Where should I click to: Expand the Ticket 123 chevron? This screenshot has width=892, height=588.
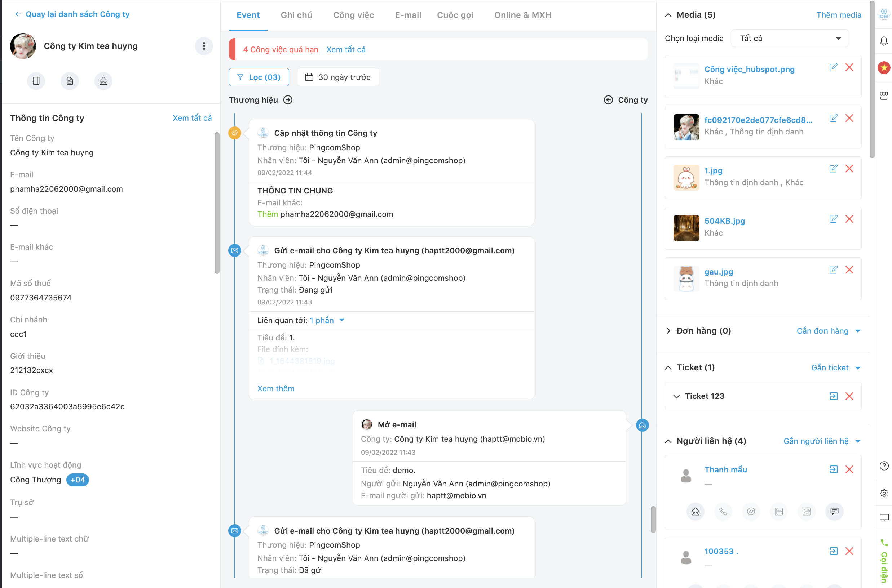(676, 396)
